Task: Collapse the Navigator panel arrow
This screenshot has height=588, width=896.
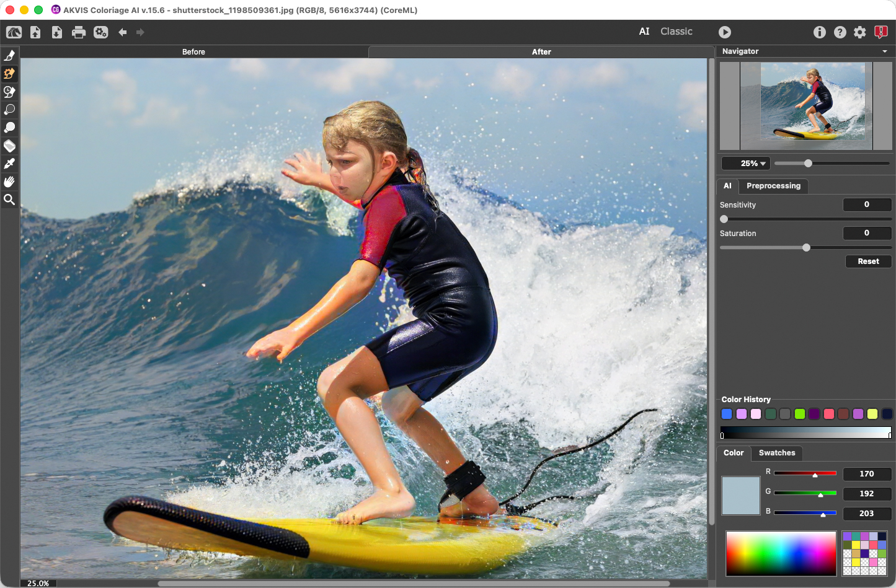Action: (x=885, y=51)
